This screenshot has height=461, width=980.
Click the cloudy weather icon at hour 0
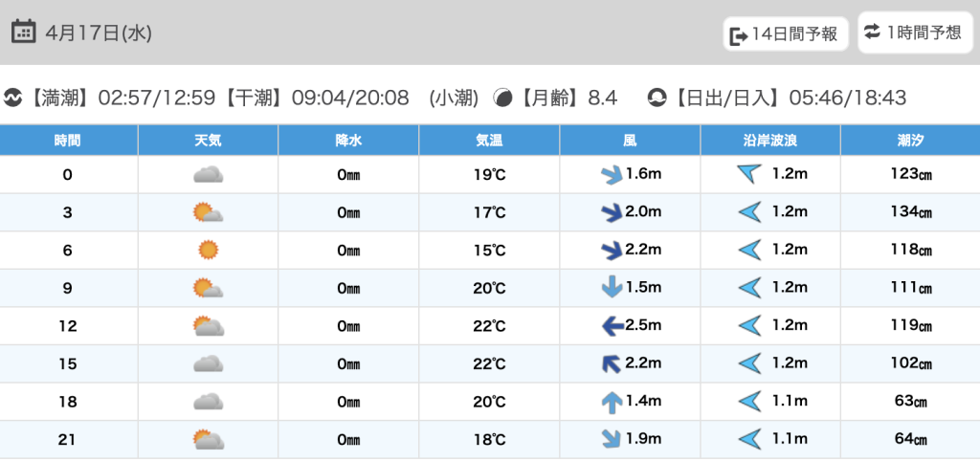pyautogui.click(x=208, y=174)
